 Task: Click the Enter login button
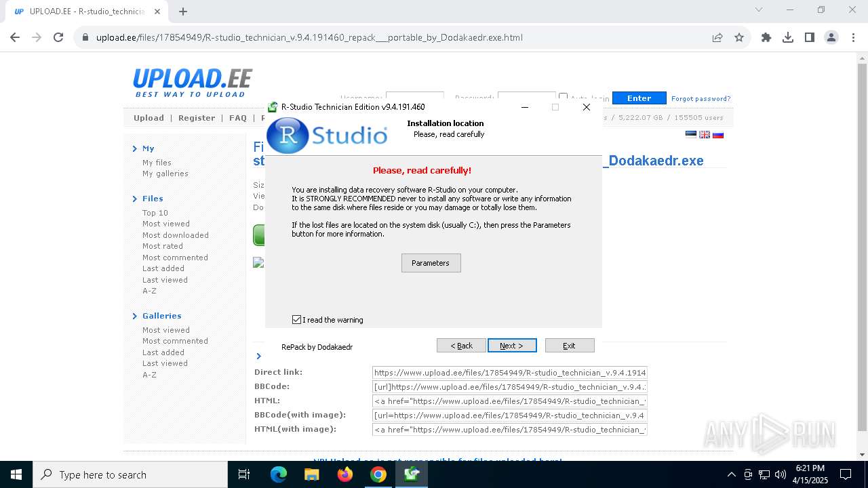639,98
